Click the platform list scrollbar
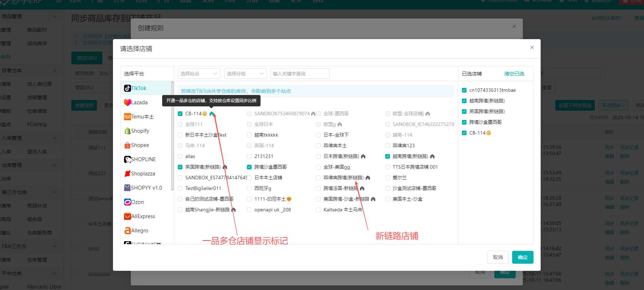The width and height of the screenshot is (644, 290). [x=172, y=135]
